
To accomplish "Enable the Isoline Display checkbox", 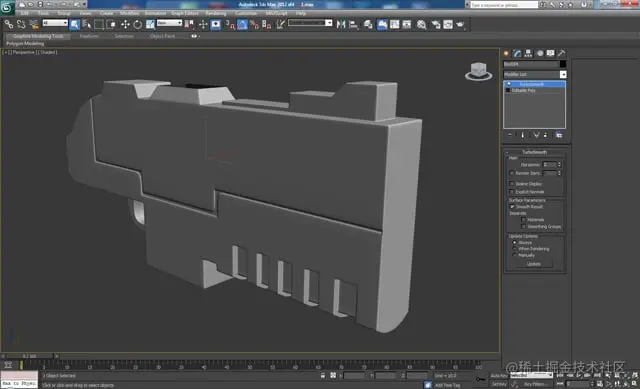I will [512, 184].
